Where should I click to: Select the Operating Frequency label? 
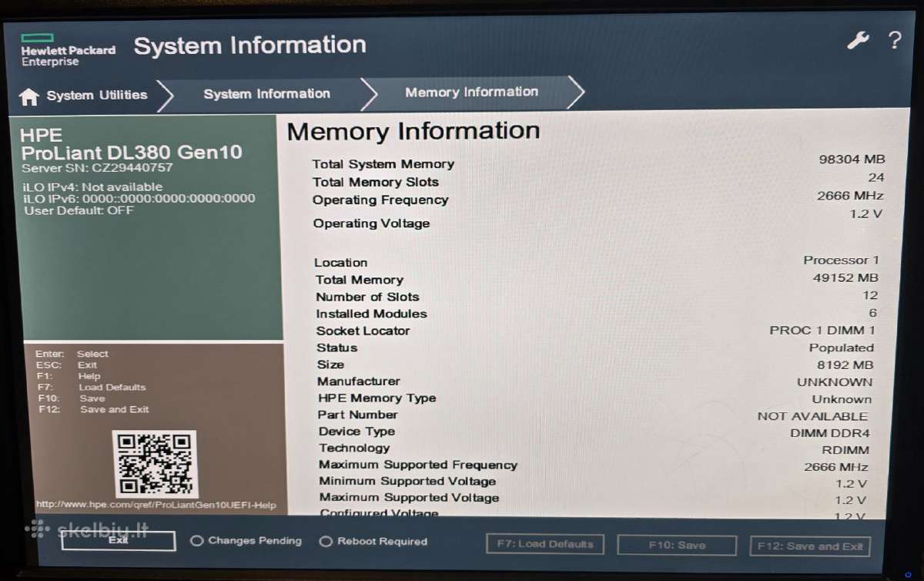click(380, 200)
